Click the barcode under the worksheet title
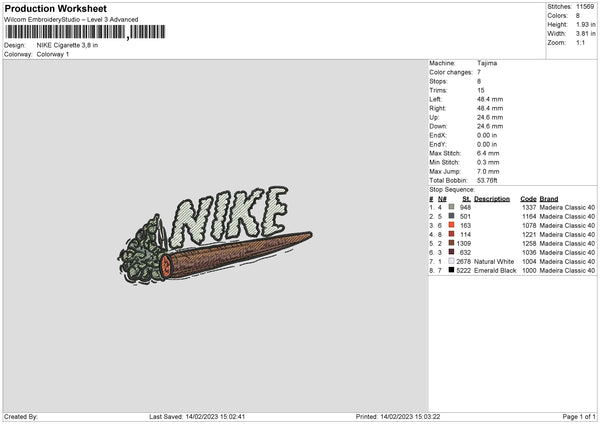 (x=85, y=32)
